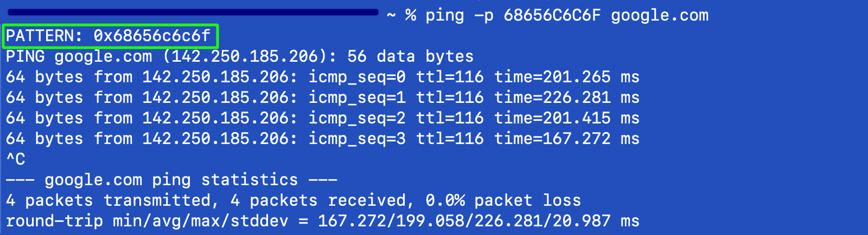
Task: Click icmp_seq=0 in the first reply
Action: pyautogui.click(x=357, y=77)
